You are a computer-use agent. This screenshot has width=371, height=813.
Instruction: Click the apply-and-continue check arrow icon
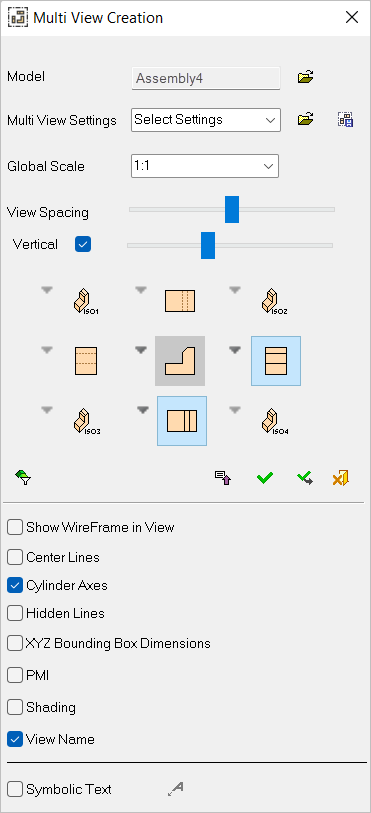(305, 478)
